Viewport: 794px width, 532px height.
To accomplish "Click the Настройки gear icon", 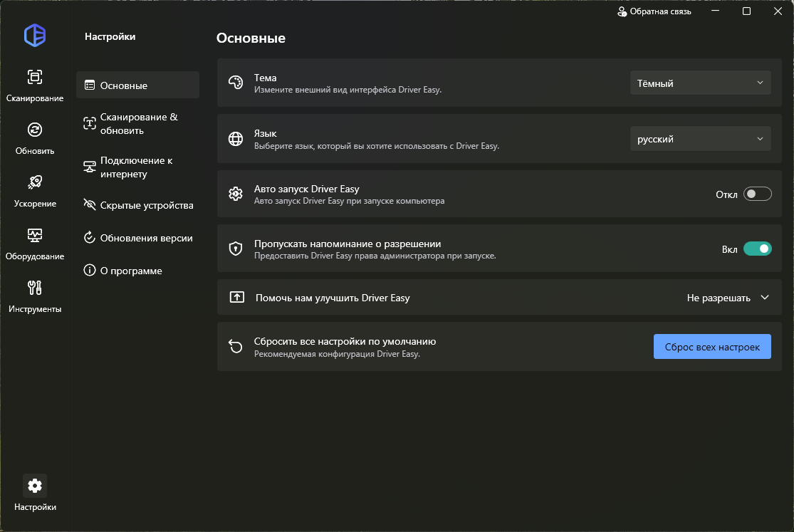I will 35,486.
